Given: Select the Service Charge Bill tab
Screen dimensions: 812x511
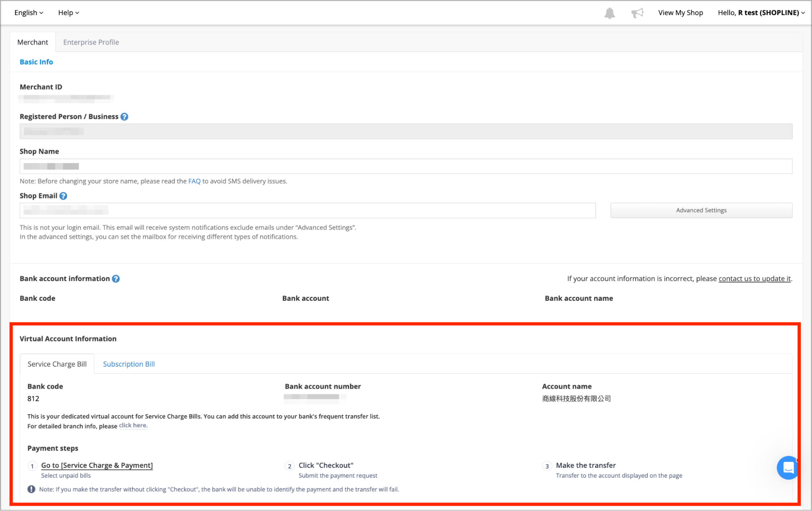Looking at the screenshot, I should pyautogui.click(x=57, y=364).
